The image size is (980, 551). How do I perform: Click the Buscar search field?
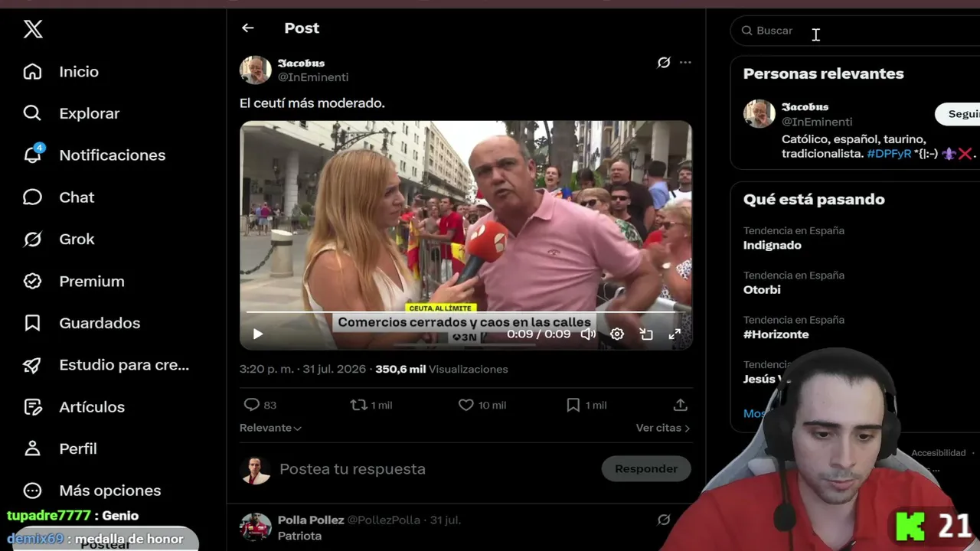click(x=857, y=31)
